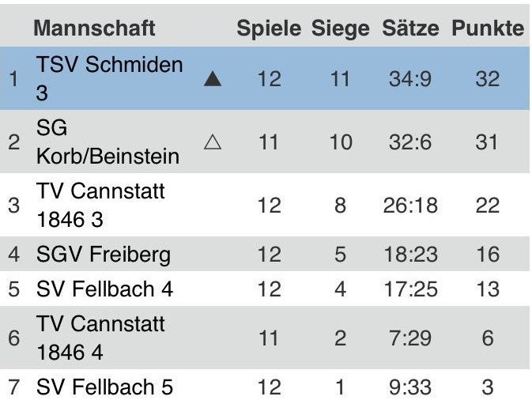Sort by the Spiele column header
Viewport: 532px width, 419px height.
269,28
